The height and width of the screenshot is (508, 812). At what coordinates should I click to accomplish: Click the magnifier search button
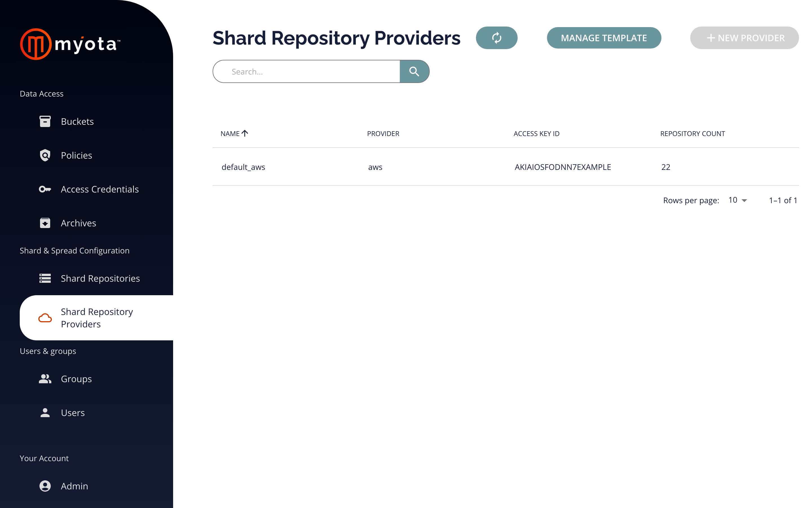(414, 71)
